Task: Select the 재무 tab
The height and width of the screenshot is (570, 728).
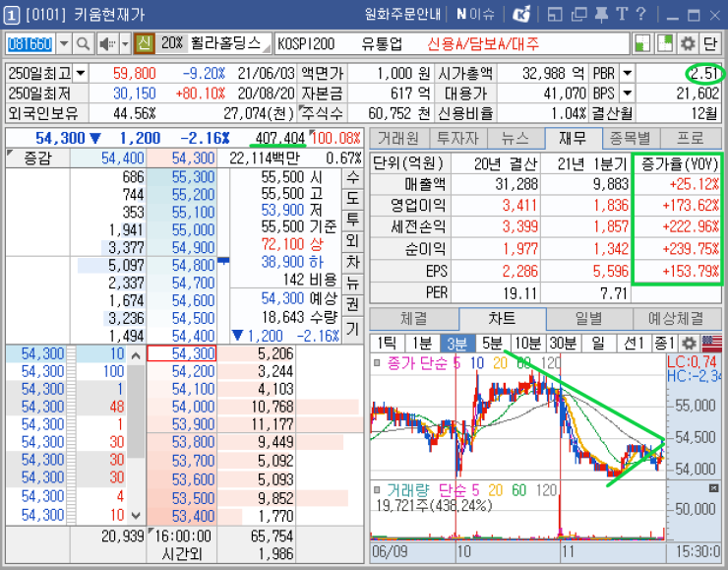Action: tap(574, 138)
